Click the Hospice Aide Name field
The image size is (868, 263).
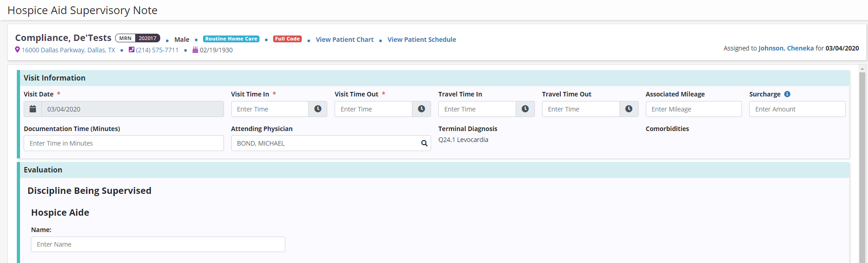click(x=158, y=244)
